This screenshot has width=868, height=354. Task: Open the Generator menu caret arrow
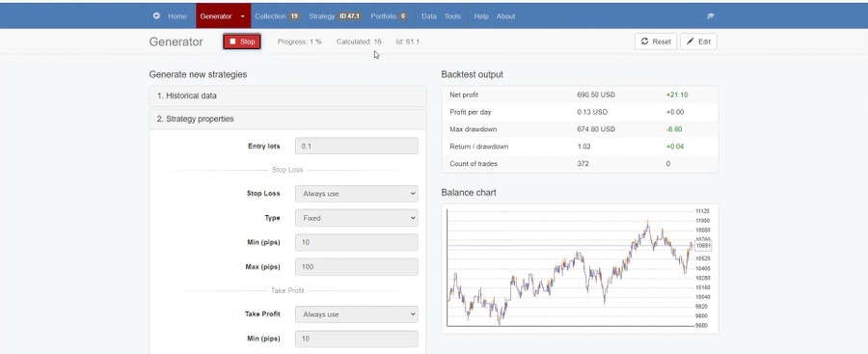click(x=242, y=16)
